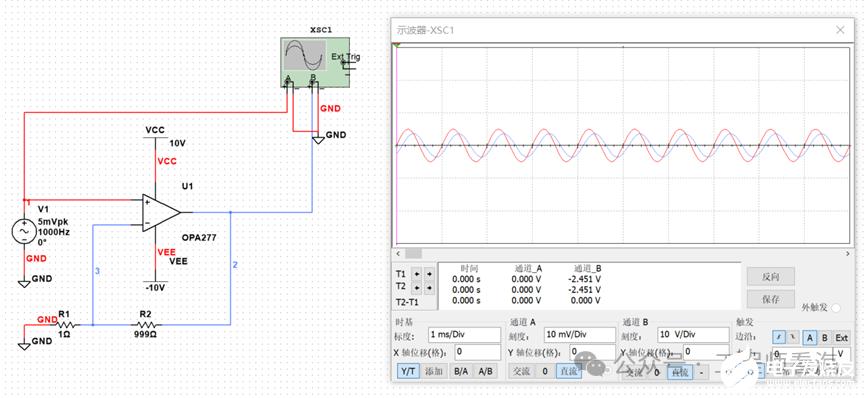Viewport: 865px width, 398px height.
Task: Open Channel A 10 mV/Div scale field
Action: (x=579, y=335)
